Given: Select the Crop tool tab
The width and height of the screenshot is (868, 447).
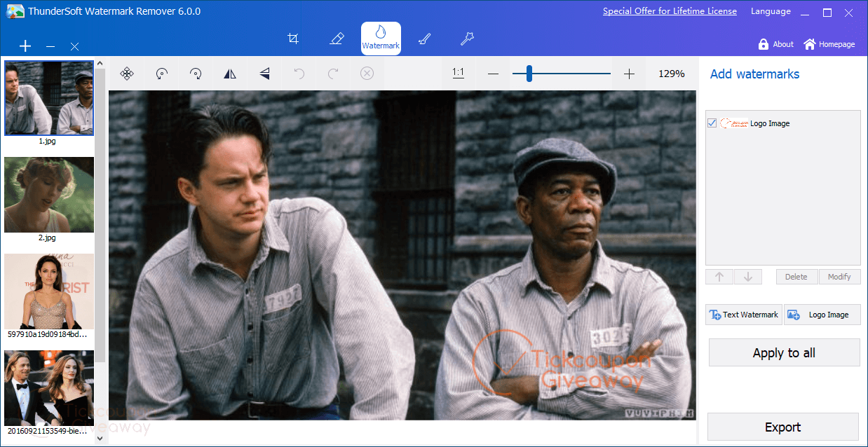Looking at the screenshot, I should (x=294, y=39).
